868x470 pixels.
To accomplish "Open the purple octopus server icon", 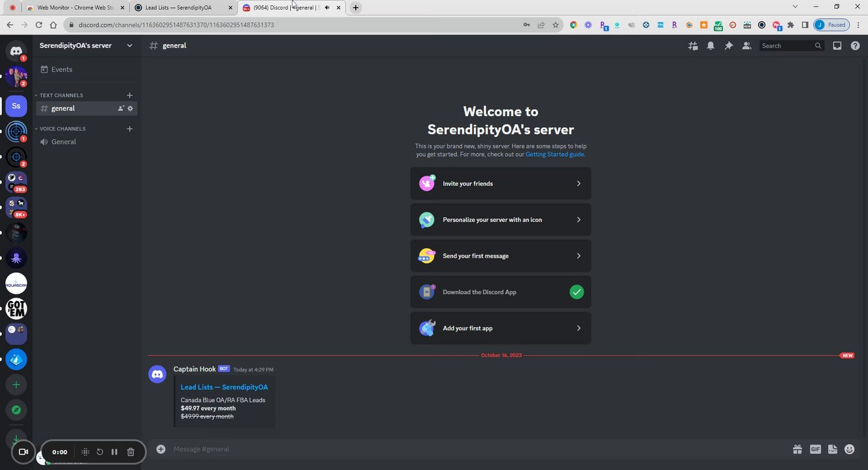I will [16, 258].
